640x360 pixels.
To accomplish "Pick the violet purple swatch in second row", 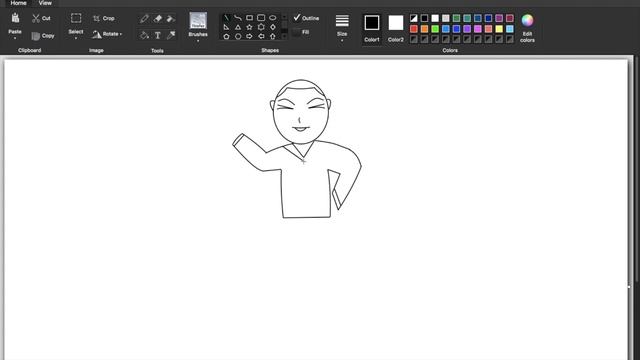I will coord(467,29).
